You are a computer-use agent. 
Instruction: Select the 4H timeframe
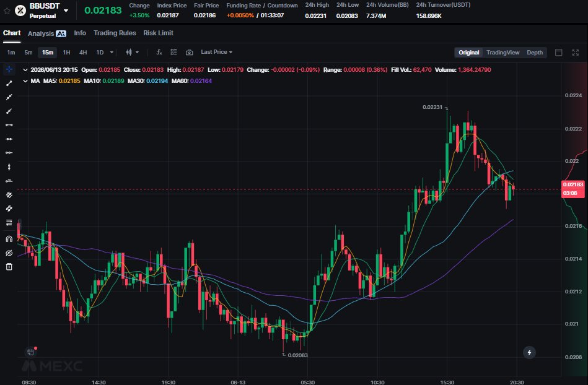point(83,53)
